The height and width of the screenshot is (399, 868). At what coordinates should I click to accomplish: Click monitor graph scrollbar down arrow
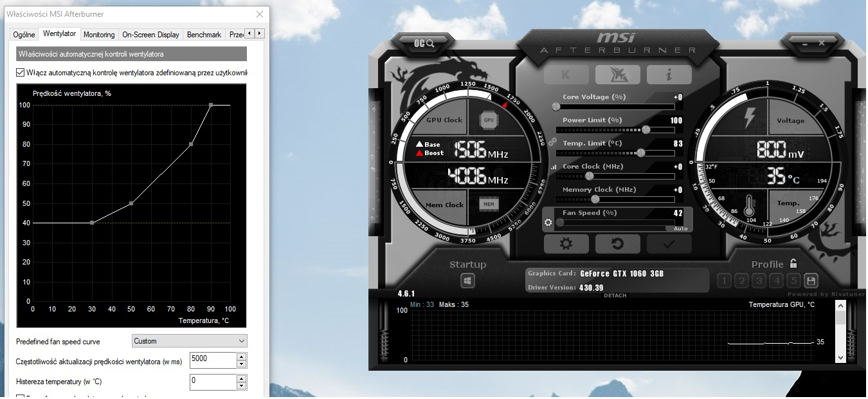pos(840,357)
